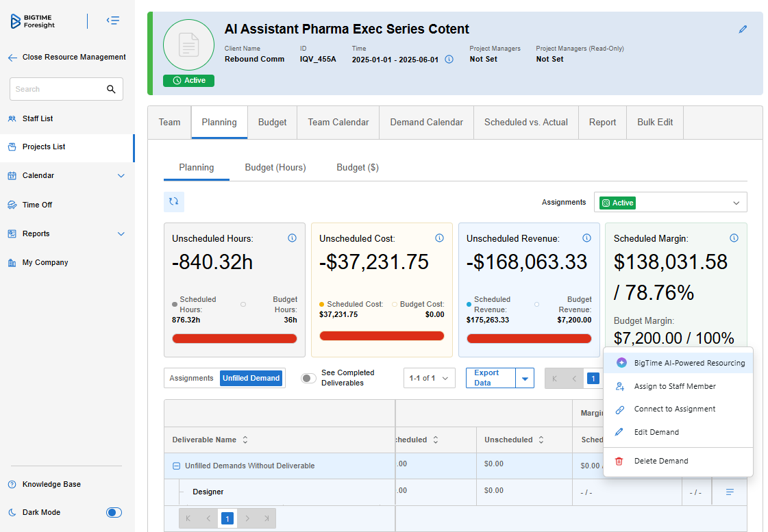Click the project time range info icon

449,60
